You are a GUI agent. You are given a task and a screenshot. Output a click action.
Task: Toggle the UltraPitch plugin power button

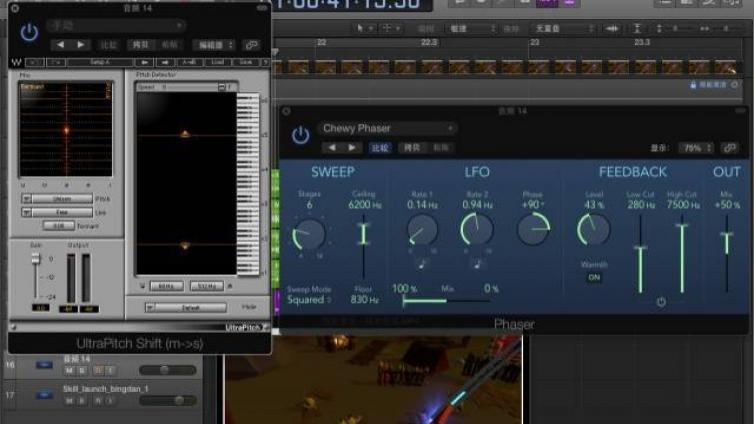(29, 33)
